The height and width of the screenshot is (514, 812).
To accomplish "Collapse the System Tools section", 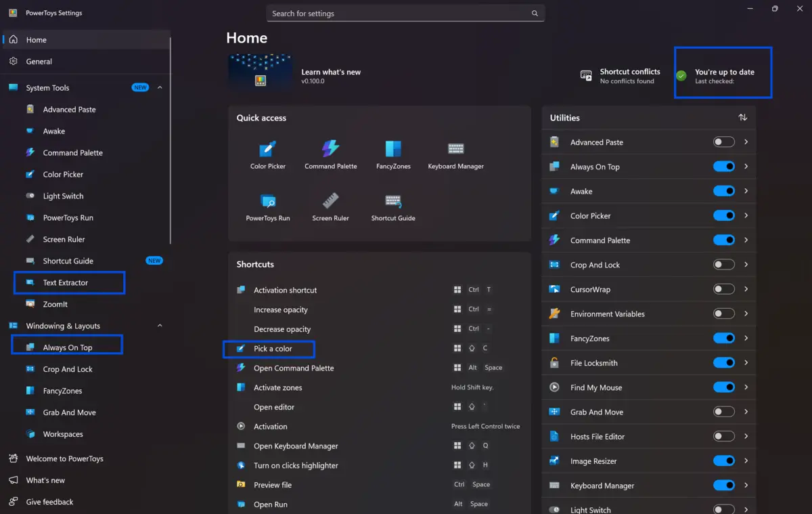I will coord(160,87).
